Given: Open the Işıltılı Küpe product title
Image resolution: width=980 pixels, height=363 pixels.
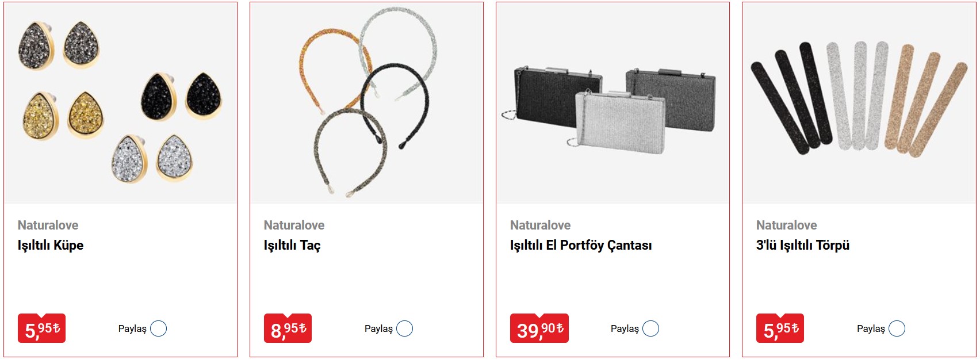Looking at the screenshot, I should (51, 245).
